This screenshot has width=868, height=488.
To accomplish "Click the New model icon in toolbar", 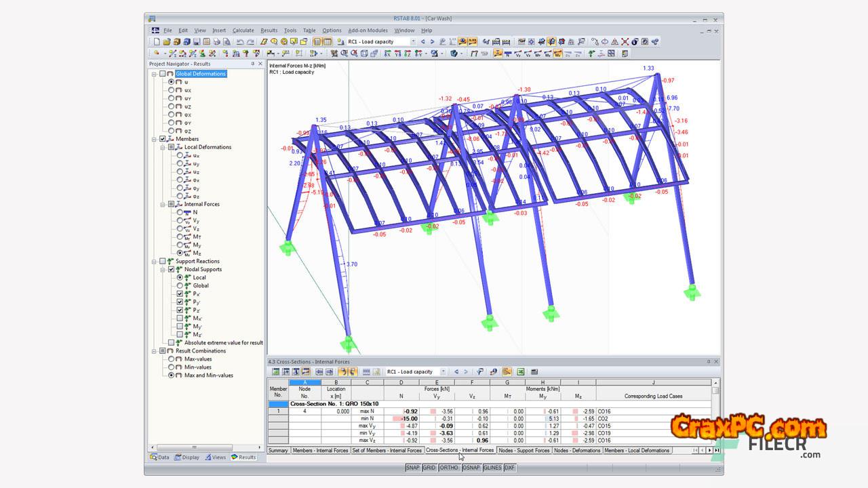I will click(157, 41).
